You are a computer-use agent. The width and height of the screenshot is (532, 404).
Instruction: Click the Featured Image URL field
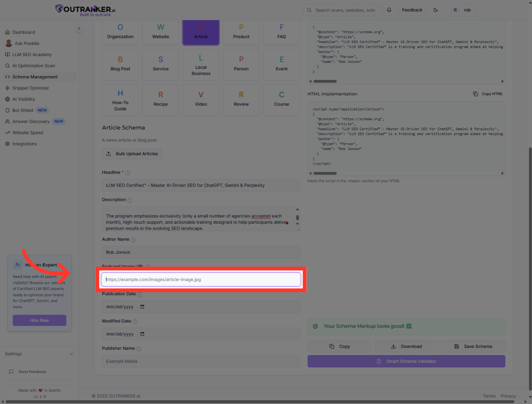pos(201,279)
